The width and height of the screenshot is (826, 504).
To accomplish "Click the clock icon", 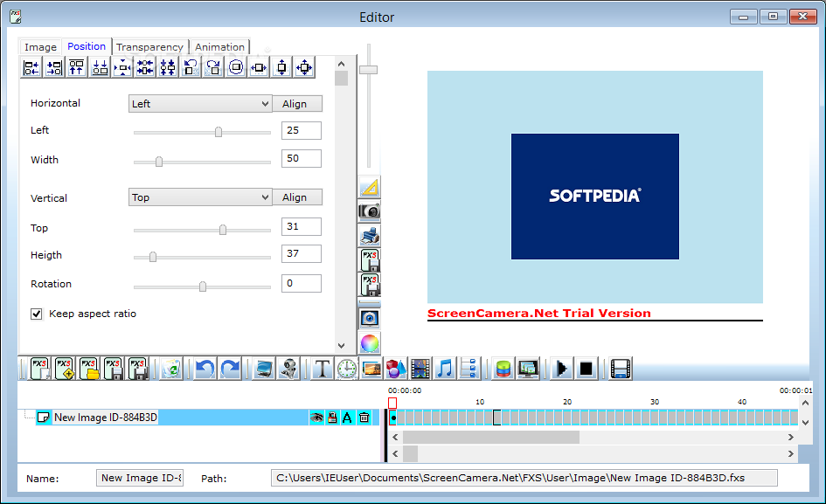I will pos(347,369).
